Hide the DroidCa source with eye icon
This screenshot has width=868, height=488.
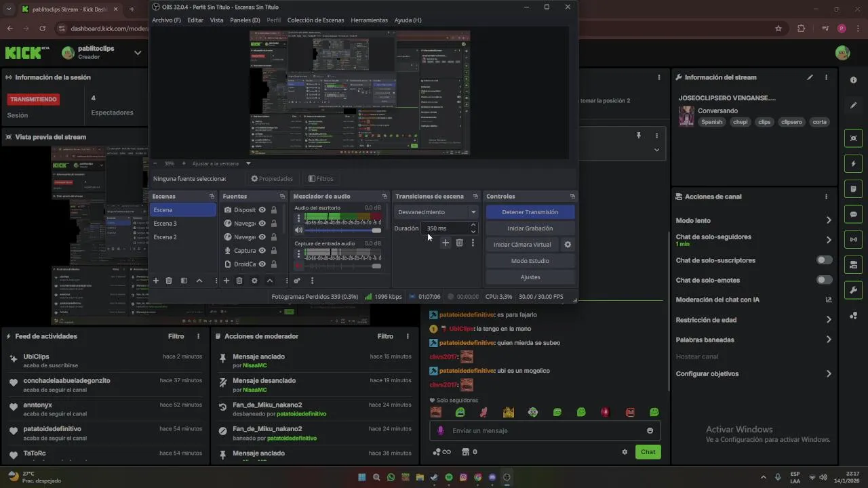point(262,264)
